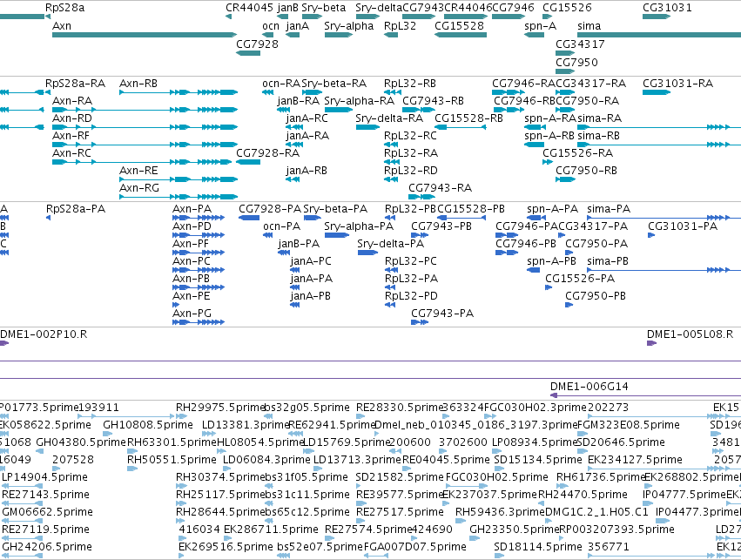
Task: Select EST RH29975.5prime
Action: [181, 416]
